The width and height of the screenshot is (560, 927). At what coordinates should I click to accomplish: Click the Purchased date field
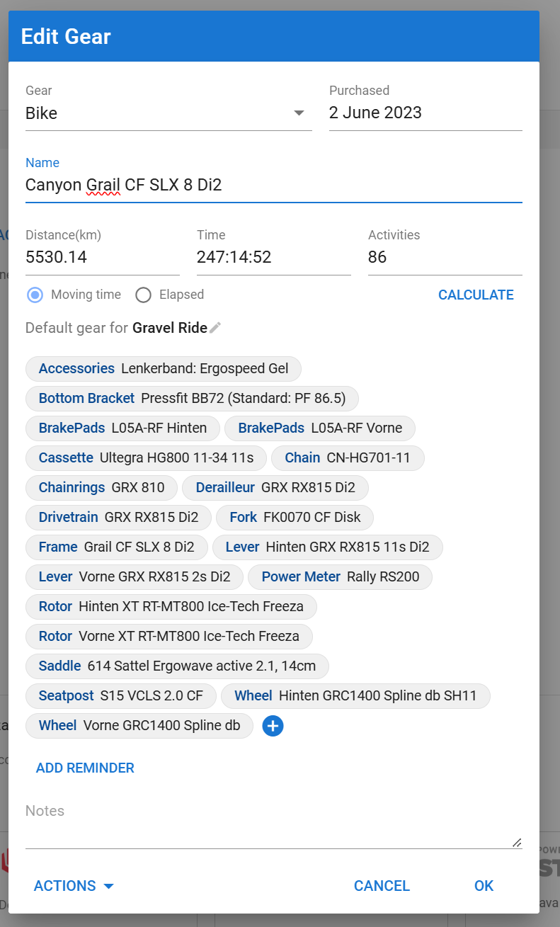(x=425, y=113)
